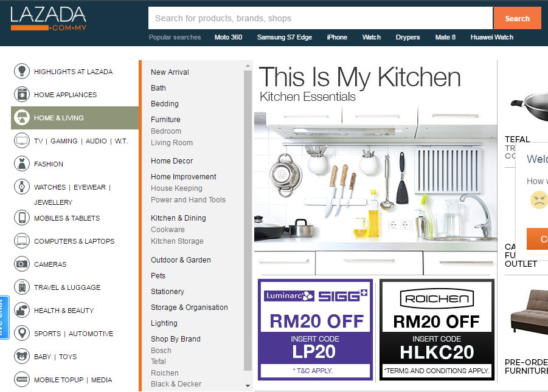The image size is (548, 392).
Task: Open the Computers & Laptops category
Action: [x=74, y=241]
